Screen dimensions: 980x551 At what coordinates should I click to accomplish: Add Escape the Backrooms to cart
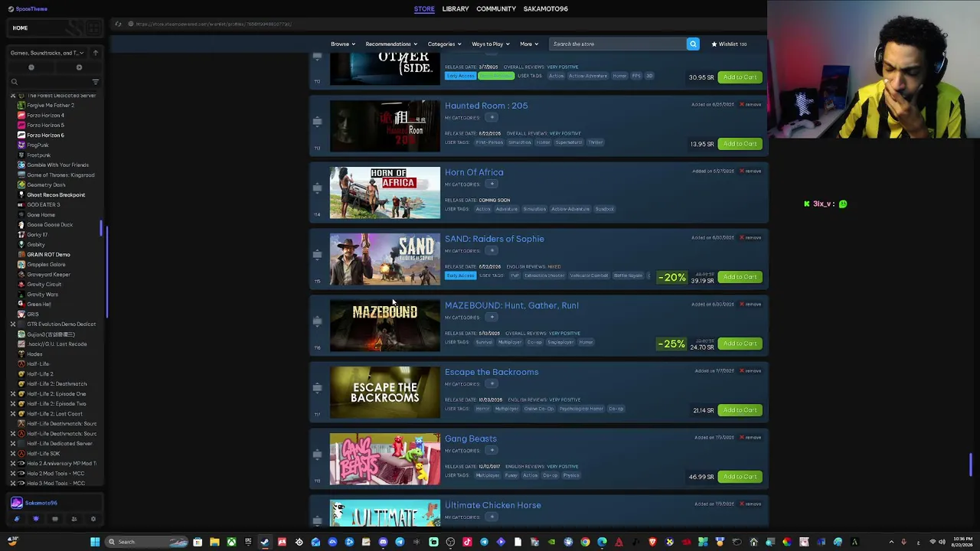[740, 410]
